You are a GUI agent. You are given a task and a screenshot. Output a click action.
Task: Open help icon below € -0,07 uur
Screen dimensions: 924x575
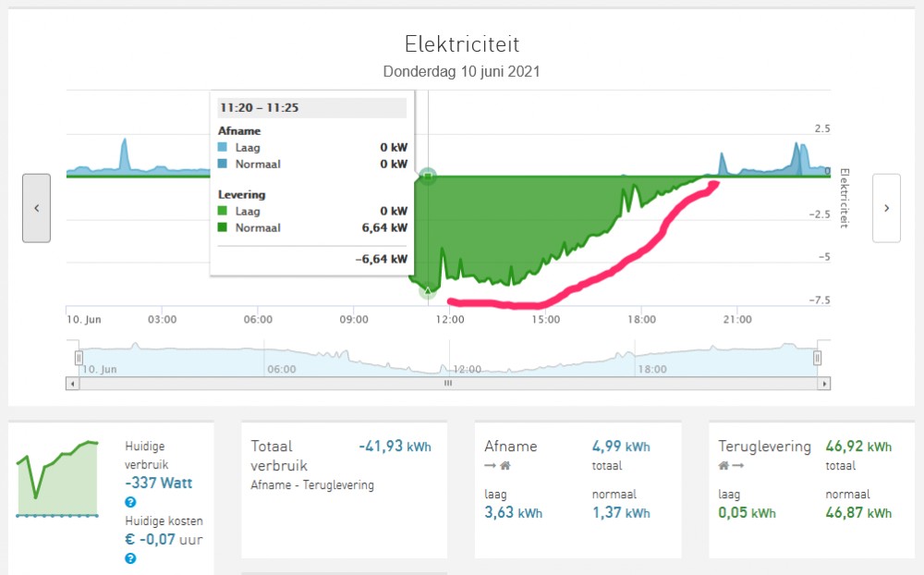pos(130,558)
